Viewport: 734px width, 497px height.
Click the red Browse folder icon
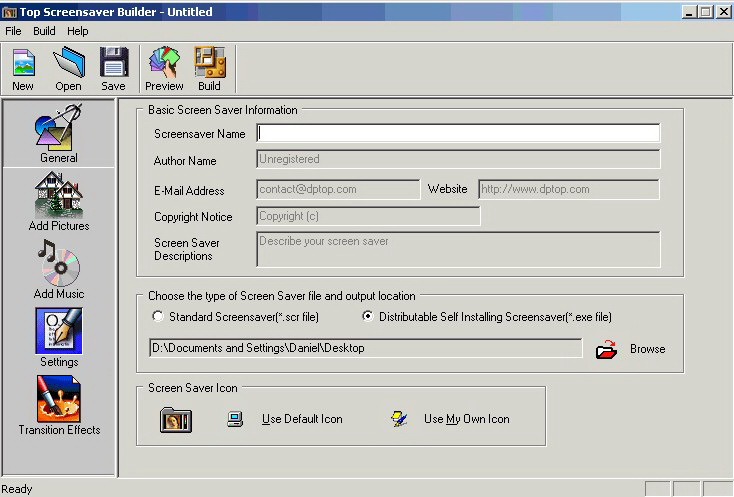606,349
